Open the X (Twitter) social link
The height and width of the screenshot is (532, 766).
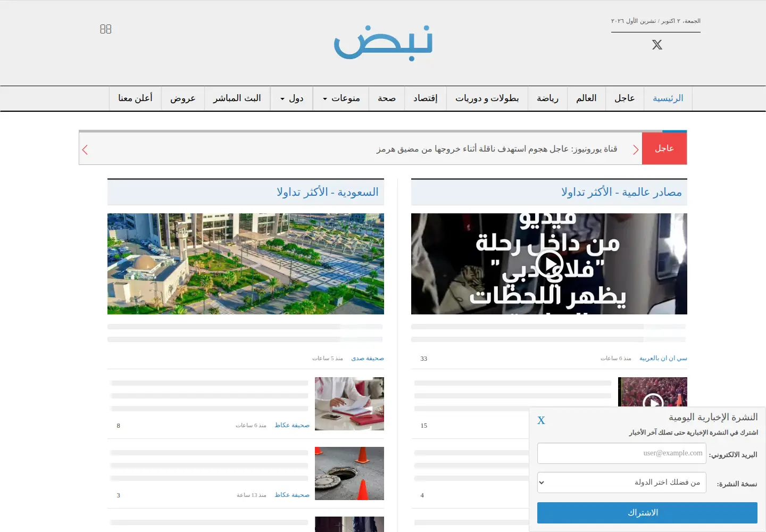(657, 45)
